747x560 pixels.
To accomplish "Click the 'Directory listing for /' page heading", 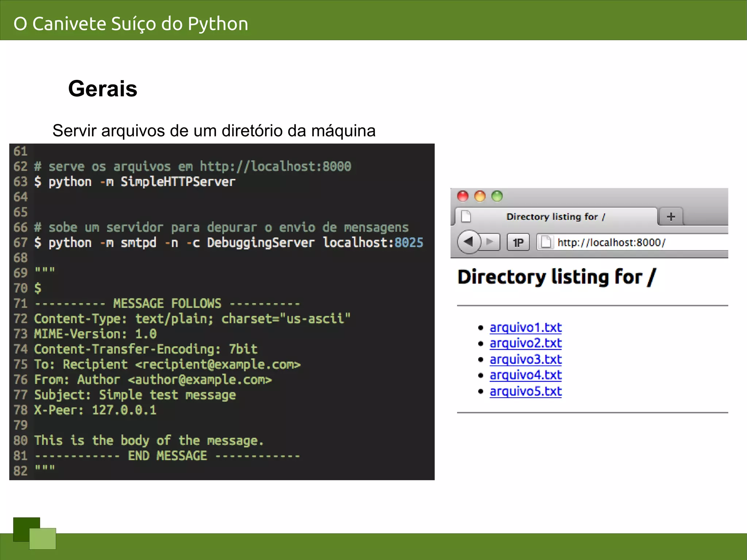I will pyautogui.click(x=557, y=277).
